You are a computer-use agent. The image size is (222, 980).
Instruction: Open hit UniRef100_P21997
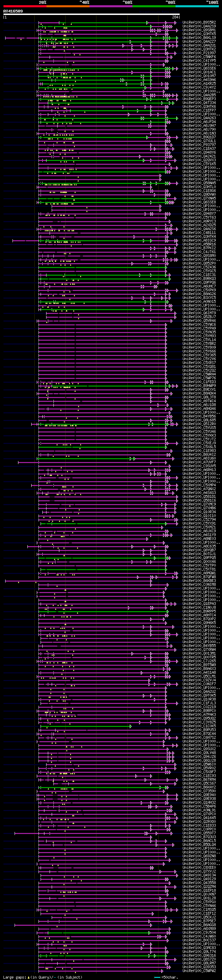[x=199, y=53]
